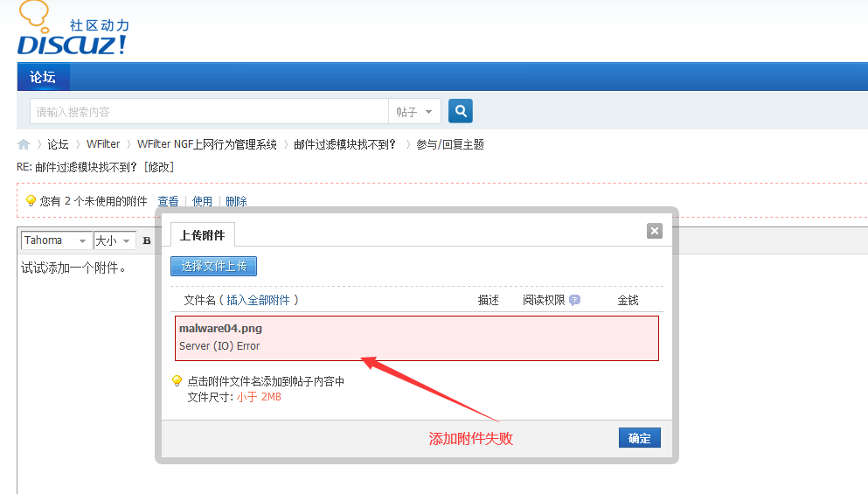Image resolution: width=868 pixels, height=494 pixels.
Task: Click the lightbulb tip icon in dialog
Action: click(x=177, y=381)
